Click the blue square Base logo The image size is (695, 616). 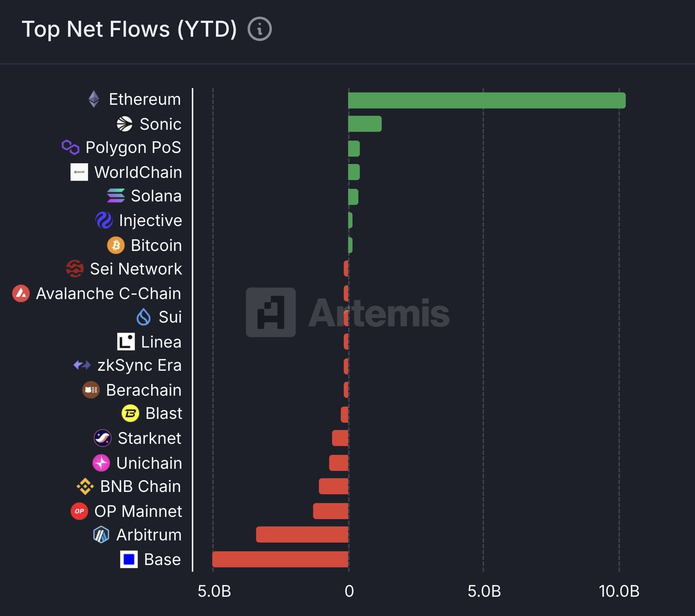pos(129,559)
